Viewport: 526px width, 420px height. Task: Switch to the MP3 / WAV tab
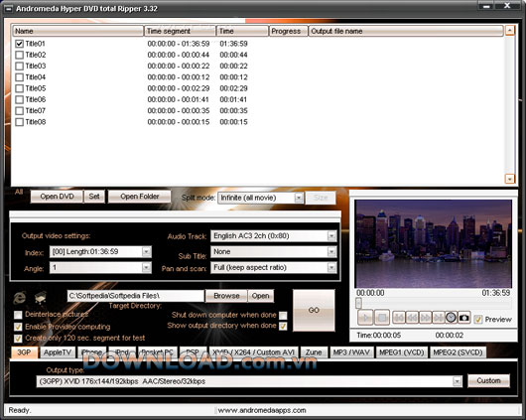[x=351, y=352]
